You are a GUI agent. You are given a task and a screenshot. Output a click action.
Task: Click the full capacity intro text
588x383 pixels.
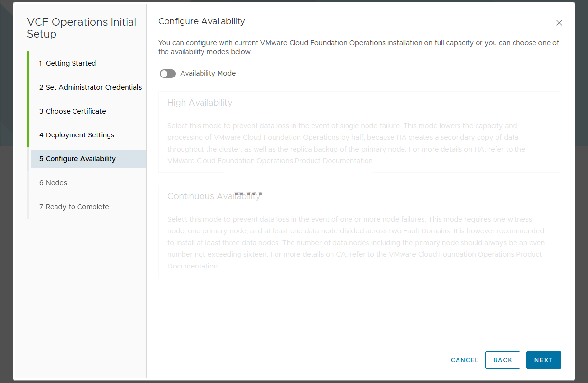tap(359, 47)
